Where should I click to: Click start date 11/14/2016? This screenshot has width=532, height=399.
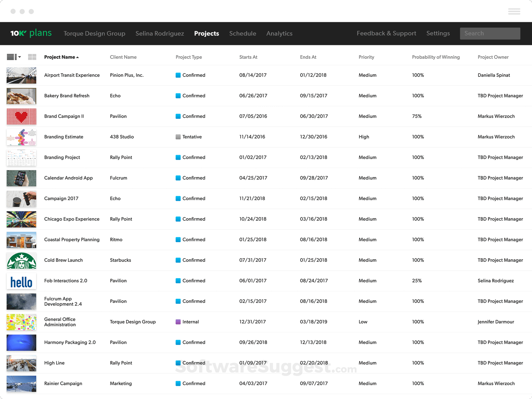[x=252, y=137]
